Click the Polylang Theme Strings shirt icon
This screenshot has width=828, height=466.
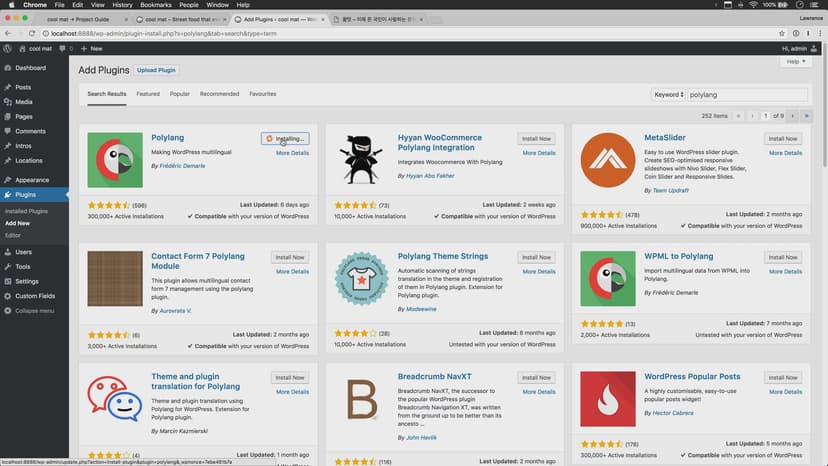[x=361, y=278]
